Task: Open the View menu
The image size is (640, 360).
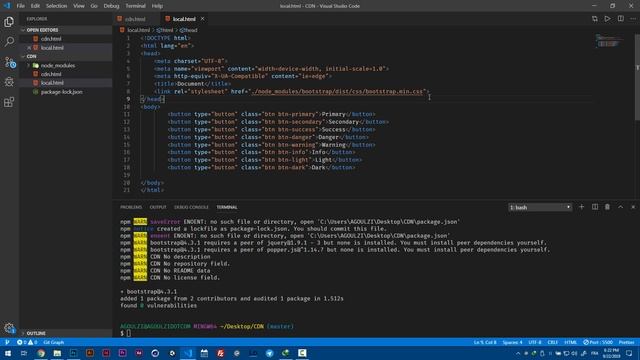Action: click(79, 6)
